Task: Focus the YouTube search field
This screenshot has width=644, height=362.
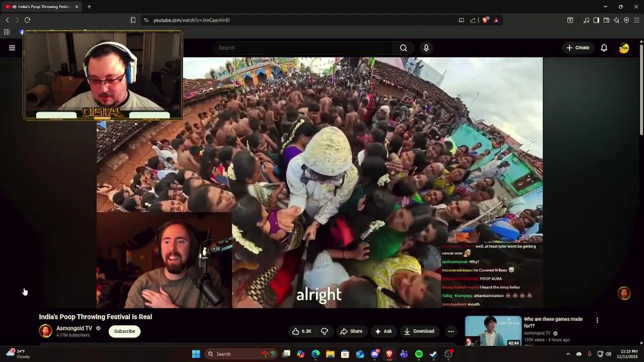Action: (303, 48)
